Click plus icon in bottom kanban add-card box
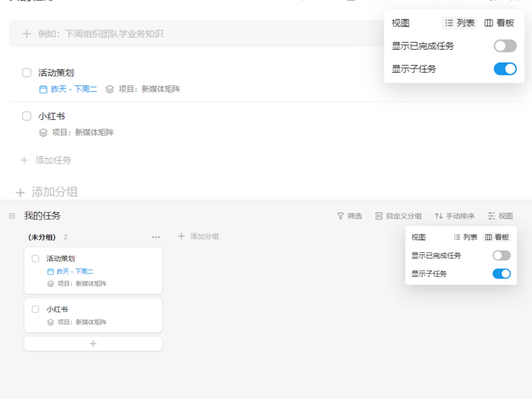Image resolution: width=532 pixels, height=399 pixels. coord(93,343)
